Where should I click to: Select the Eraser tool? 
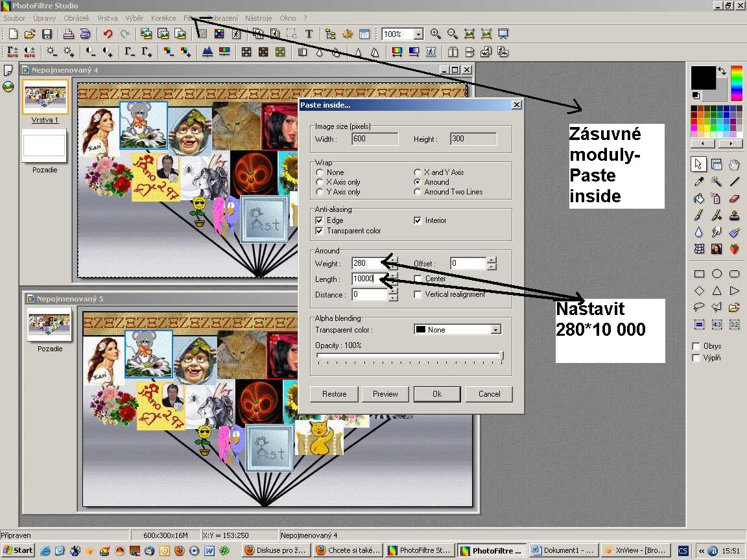pyautogui.click(x=734, y=198)
